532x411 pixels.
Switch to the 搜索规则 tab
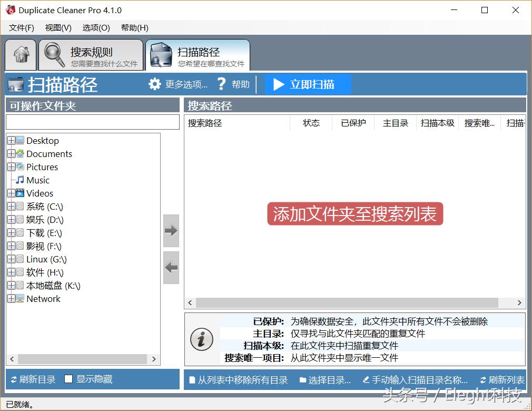(x=91, y=54)
